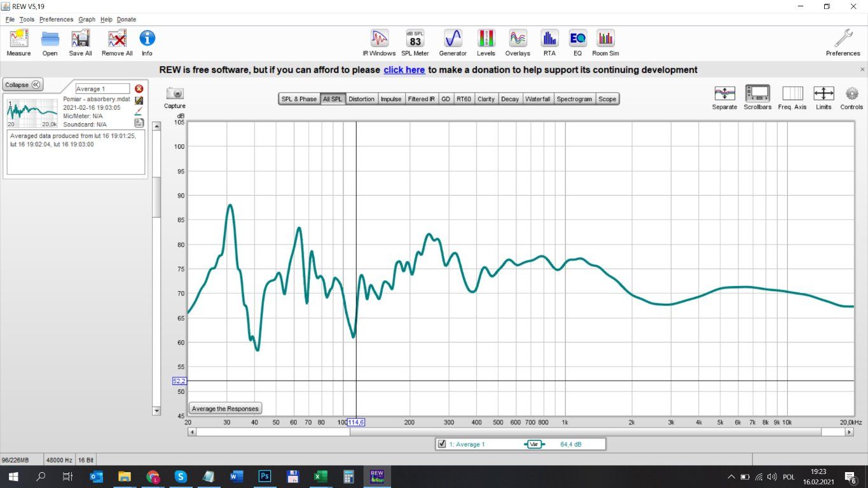Click the measurement save icon beside absorbery.mdat
This screenshot has height=488, width=868.
point(139,100)
